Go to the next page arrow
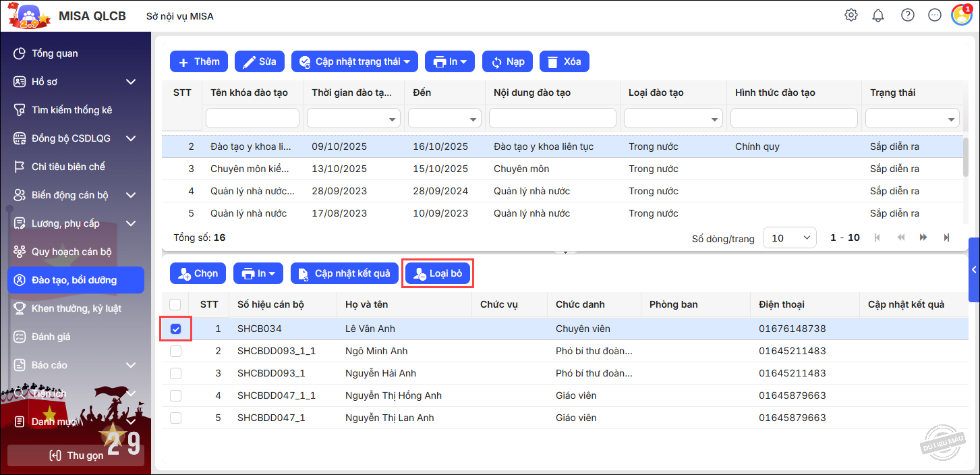Screen dimensions: 980x475 (x=923, y=237)
